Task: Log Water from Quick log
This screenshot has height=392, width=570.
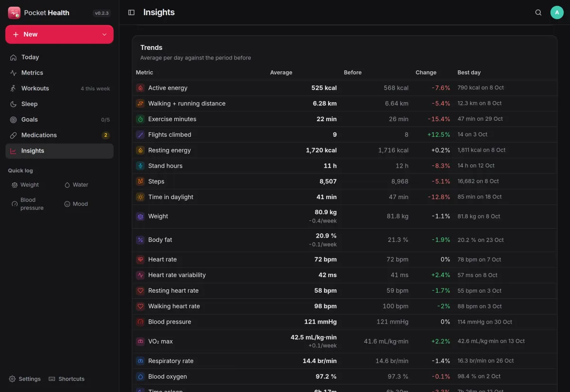Action: point(76,185)
